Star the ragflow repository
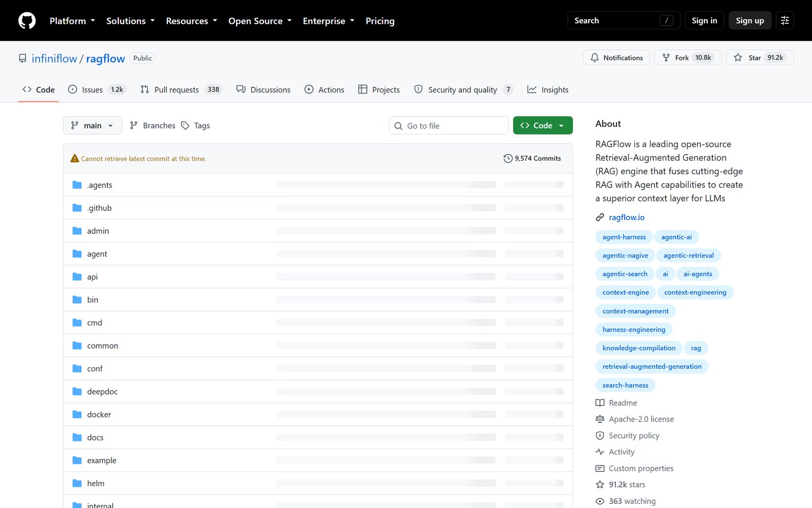Viewport: 812px width, 508px height. coord(760,57)
